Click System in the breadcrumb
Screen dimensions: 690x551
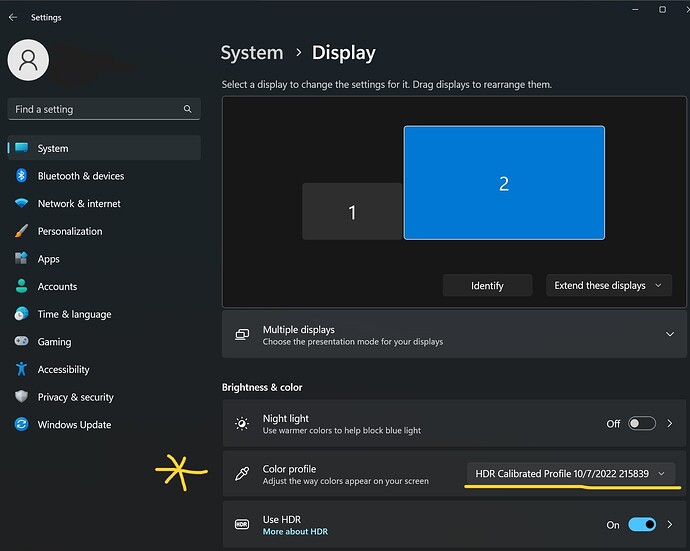[252, 53]
